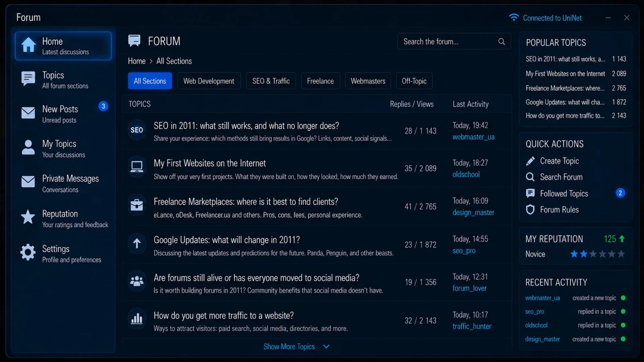This screenshot has height=362, width=644.
Task: Click the New Posts badge showing 3
Action: pos(103,106)
